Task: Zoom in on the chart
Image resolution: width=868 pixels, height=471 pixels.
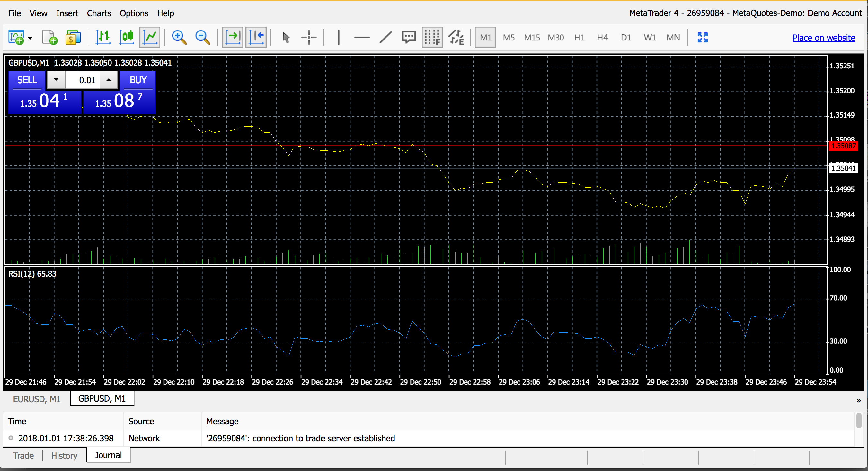Action: (x=179, y=37)
